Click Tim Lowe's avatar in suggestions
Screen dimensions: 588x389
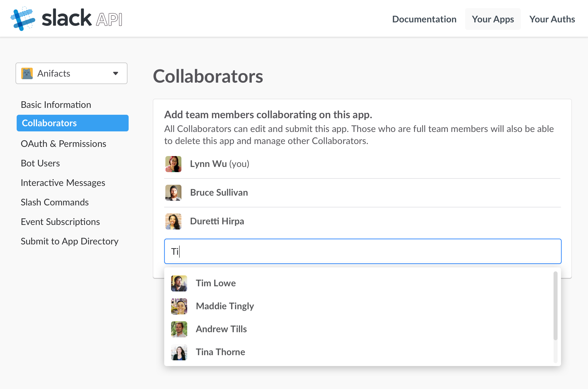point(179,283)
